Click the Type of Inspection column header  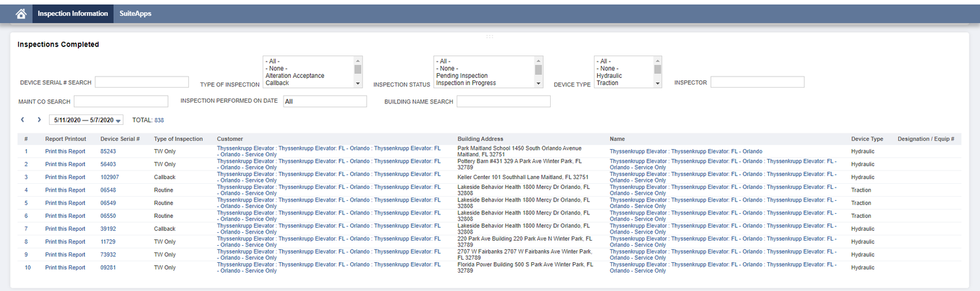[178, 139]
